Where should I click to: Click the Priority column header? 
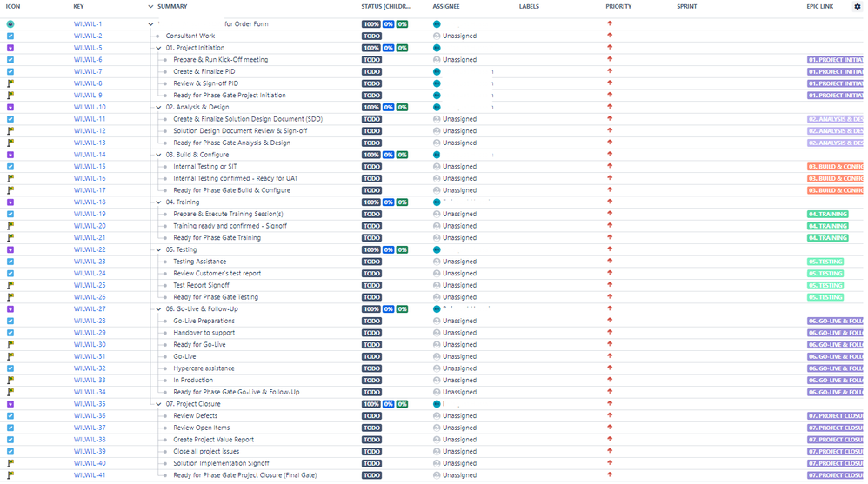(618, 7)
